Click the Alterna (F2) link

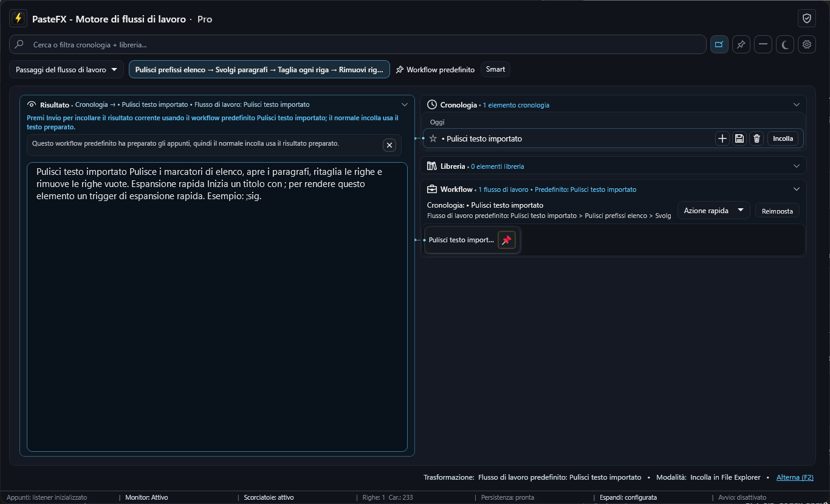795,477
